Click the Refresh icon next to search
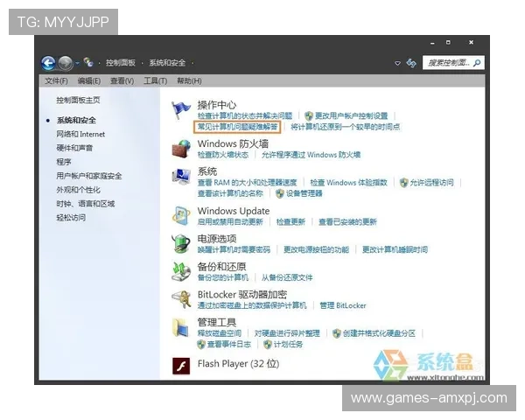Image resolution: width=525 pixels, height=420 pixels. [411, 63]
